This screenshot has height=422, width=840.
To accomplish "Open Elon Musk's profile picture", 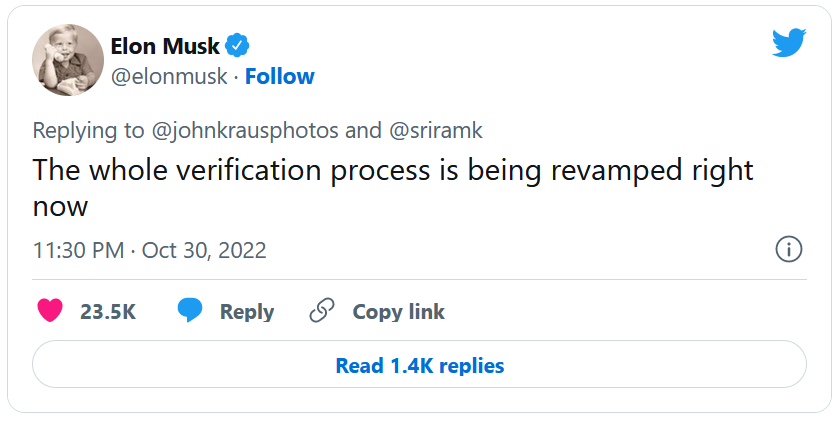I will 68,60.
